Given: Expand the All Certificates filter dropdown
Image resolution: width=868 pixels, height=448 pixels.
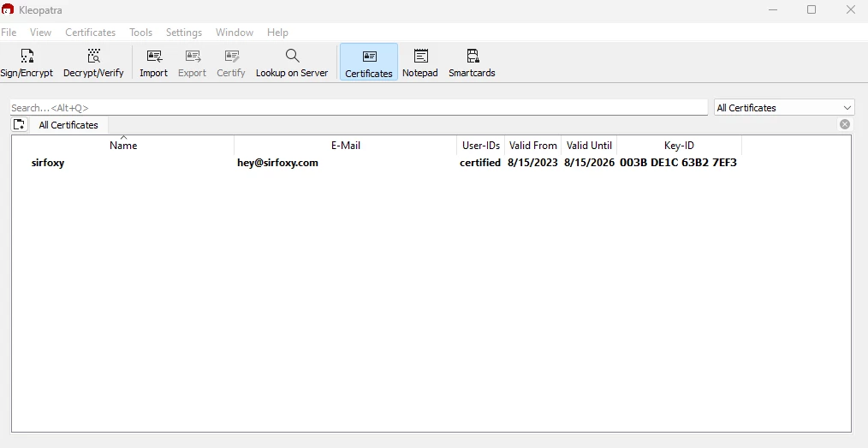Looking at the screenshot, I should 783,108.
